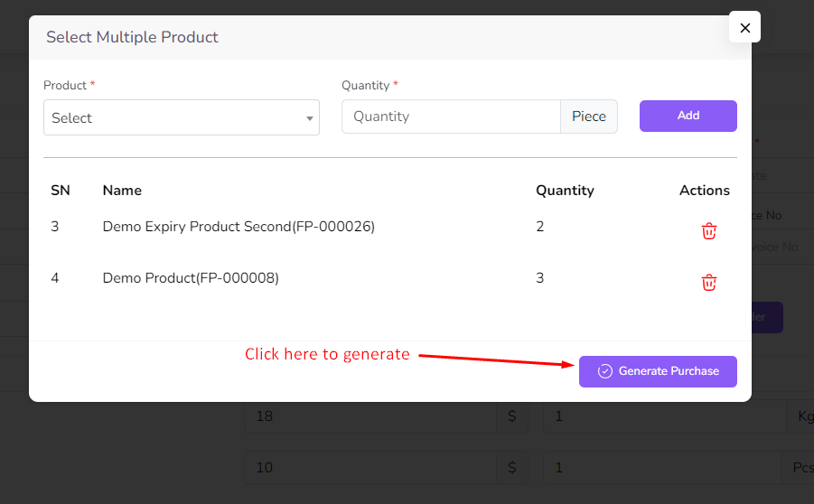Click the Generate Purchase button

pyautogui.click(x=658, y=371)
